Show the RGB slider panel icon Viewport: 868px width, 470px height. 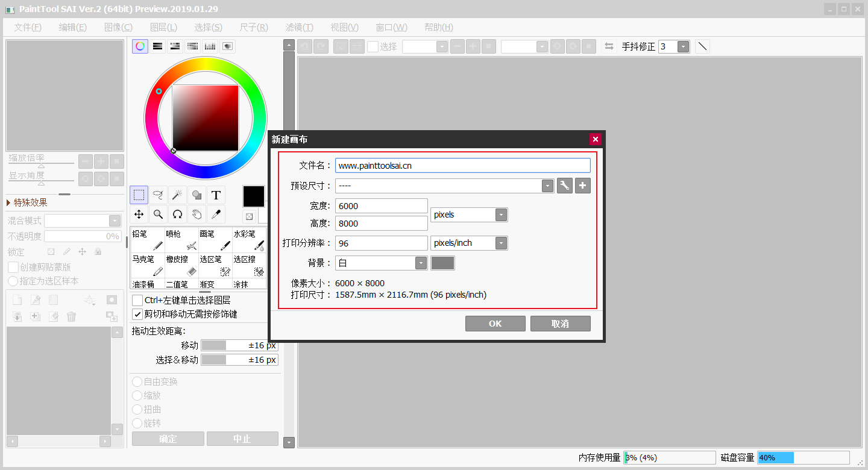click(157, 46)
